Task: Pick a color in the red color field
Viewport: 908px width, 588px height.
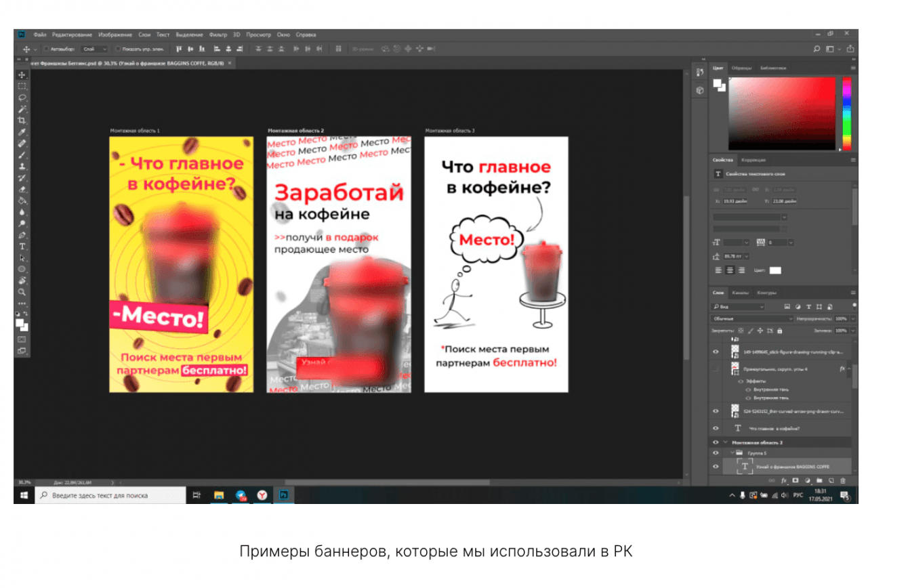Action: tap(781, 114)
